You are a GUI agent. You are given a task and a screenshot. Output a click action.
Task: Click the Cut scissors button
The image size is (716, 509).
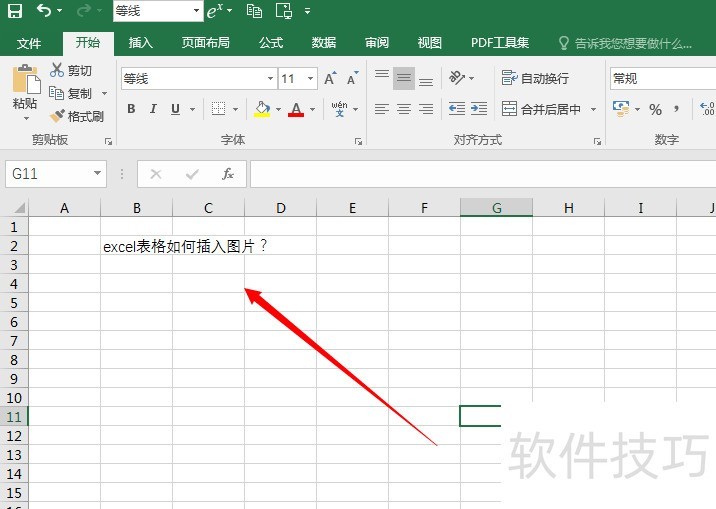pos(71,70)
